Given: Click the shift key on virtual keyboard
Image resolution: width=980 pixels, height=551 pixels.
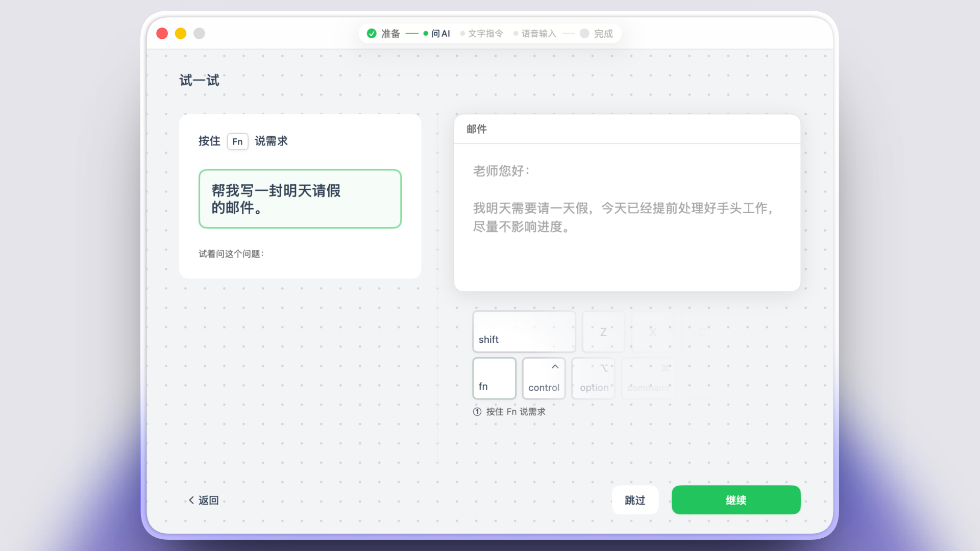Looking at the screenshot, I should (x=524, y=332).
